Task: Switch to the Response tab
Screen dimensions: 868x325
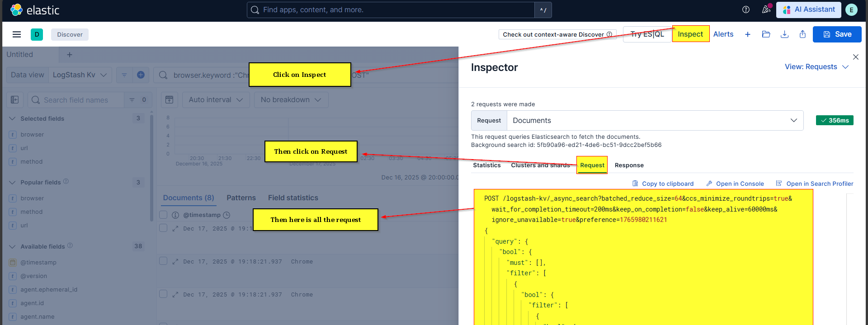Action: pos(629,165)
